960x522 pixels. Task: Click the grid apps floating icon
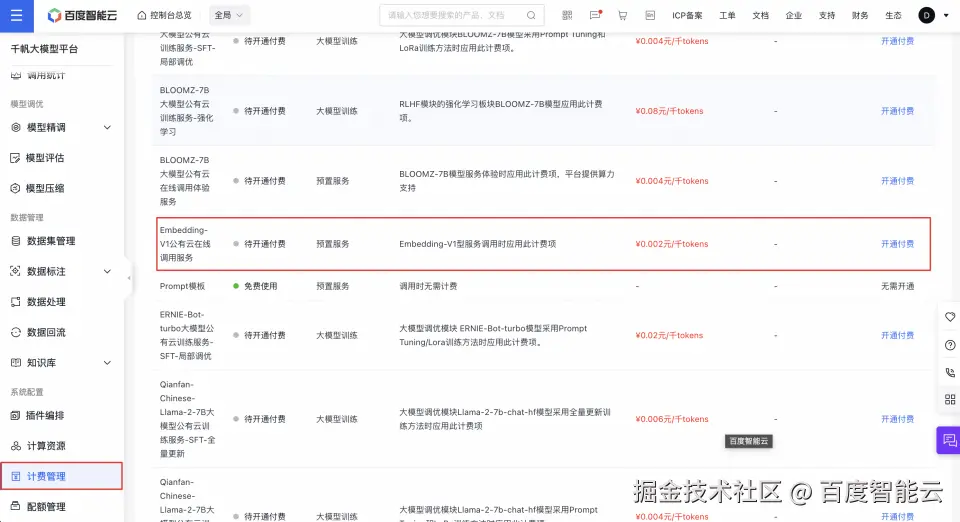[950, 400]
